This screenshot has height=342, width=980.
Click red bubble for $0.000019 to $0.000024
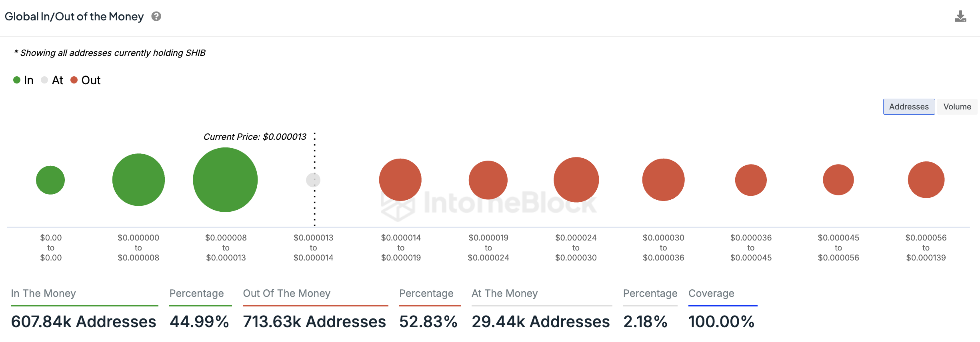coord(488,180)
